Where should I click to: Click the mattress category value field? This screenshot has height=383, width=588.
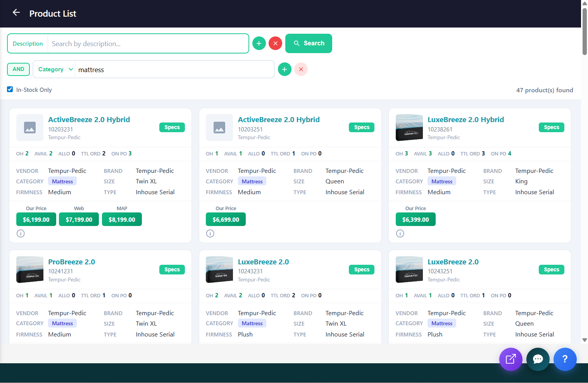pyautogui.click(x=174, y=69)
